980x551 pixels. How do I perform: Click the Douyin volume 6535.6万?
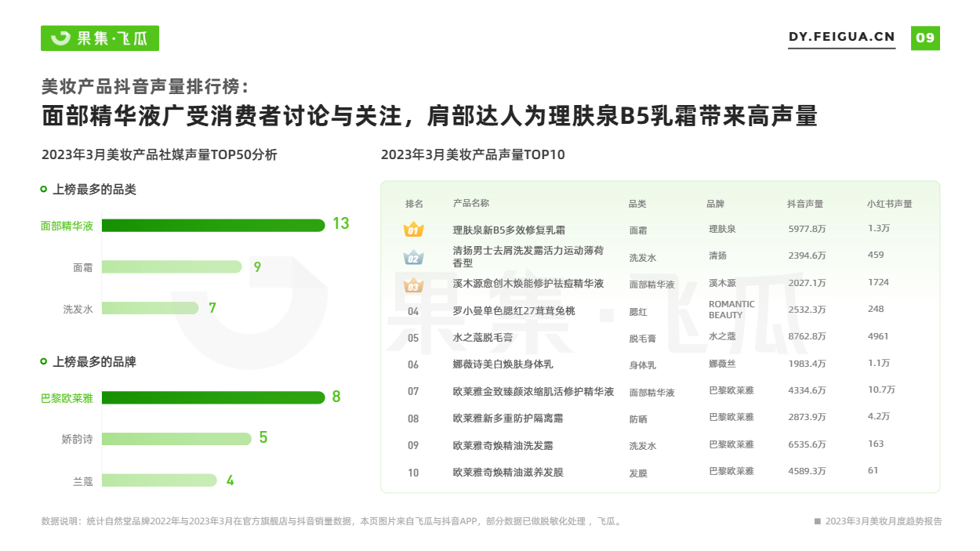click(807, 444)
